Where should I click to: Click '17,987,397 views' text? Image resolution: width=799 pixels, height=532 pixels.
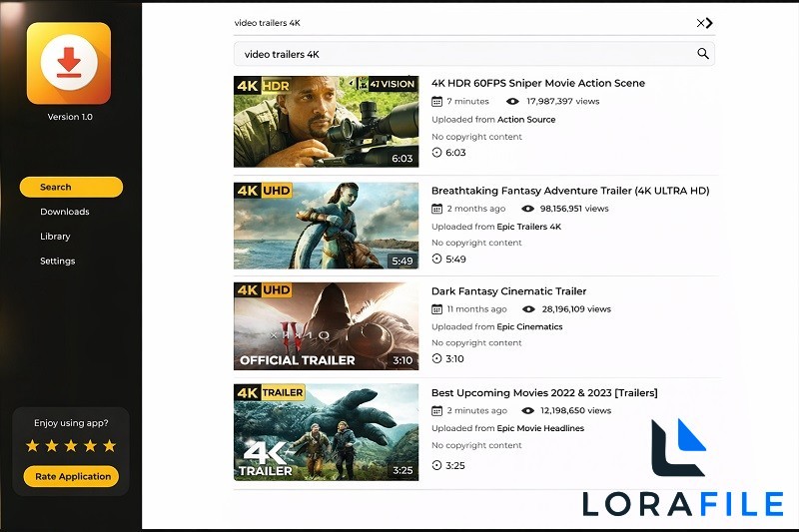tap(562, 101)
